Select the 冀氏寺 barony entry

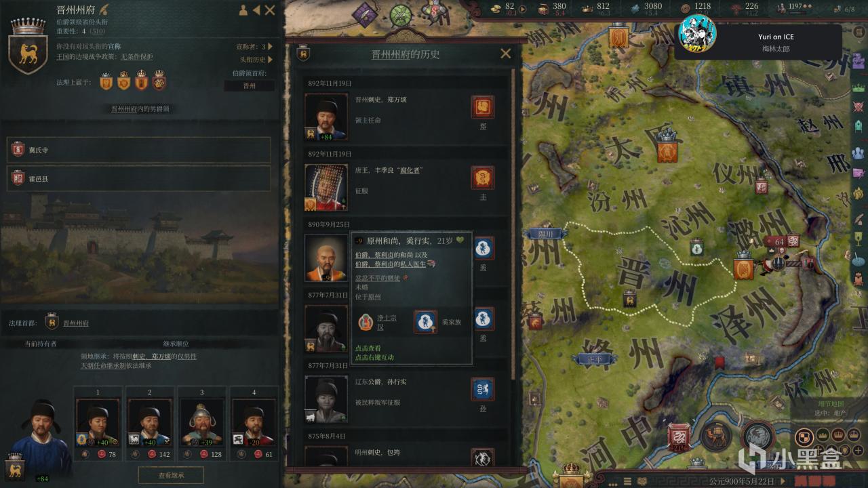click(139, 150)
